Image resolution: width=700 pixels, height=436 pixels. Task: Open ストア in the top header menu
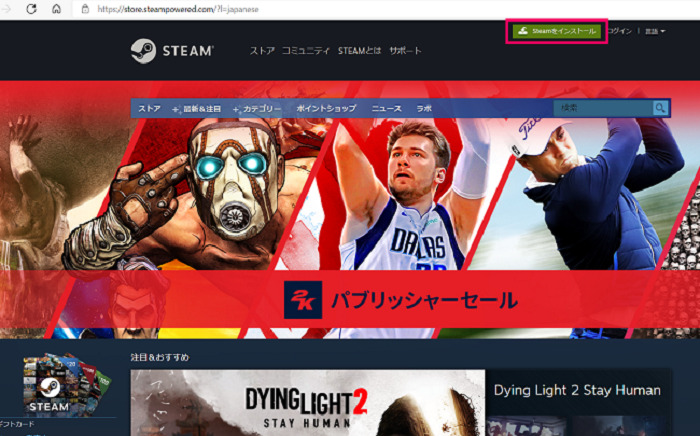pos(262,51)
